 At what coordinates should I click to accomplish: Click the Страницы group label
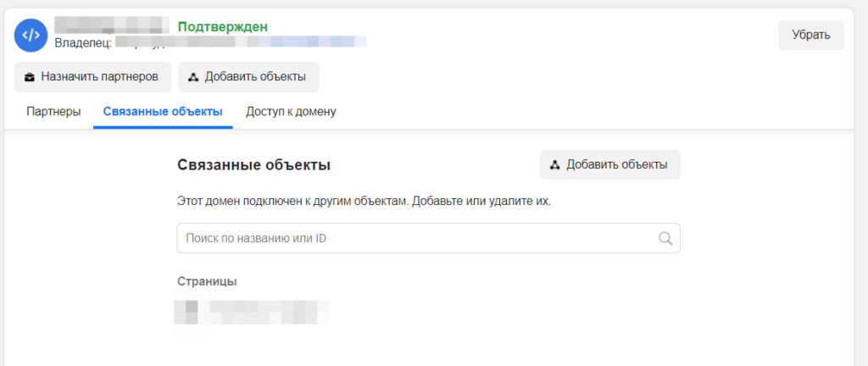pyautogui.click(x=207, y=281)
